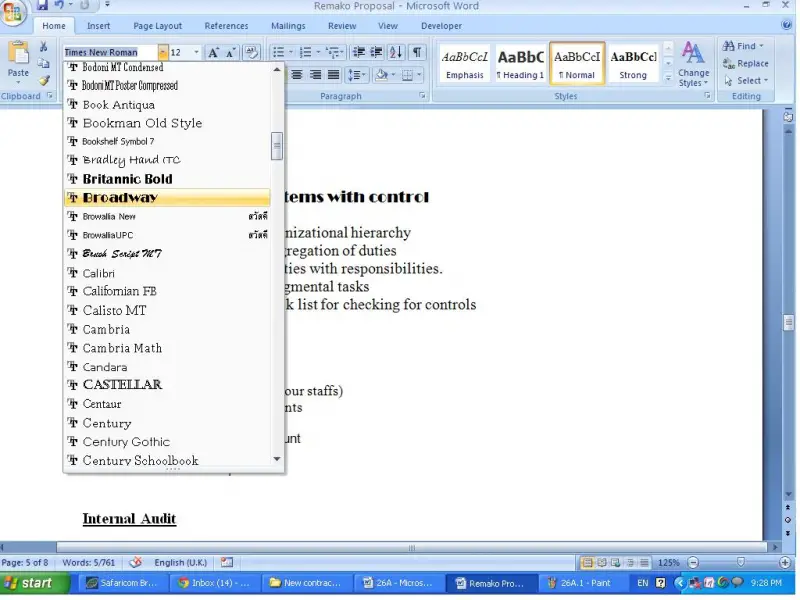
Task: Align the text right
Action: (x=315, y=76)
